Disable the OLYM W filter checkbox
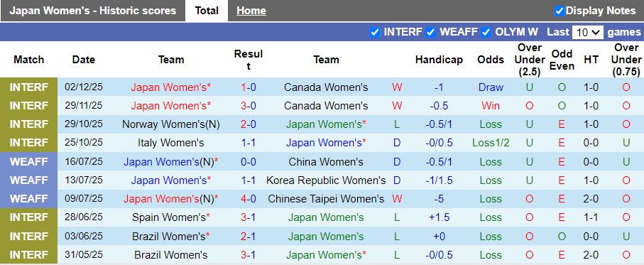 pos(486,33)
